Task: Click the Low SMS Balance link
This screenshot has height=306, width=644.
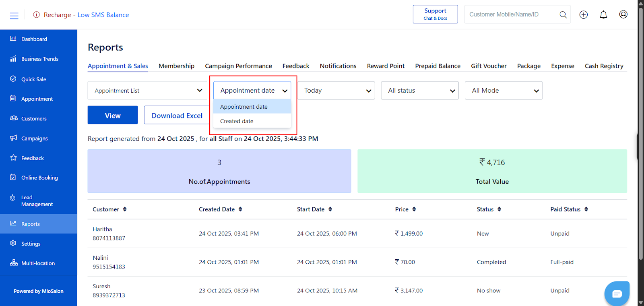Action: (103, 15)
